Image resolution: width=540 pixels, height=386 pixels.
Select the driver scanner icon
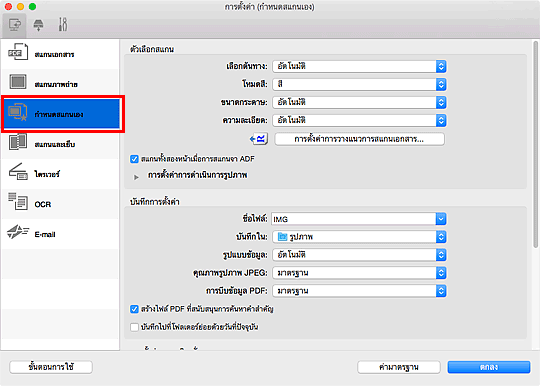[18, 171]
